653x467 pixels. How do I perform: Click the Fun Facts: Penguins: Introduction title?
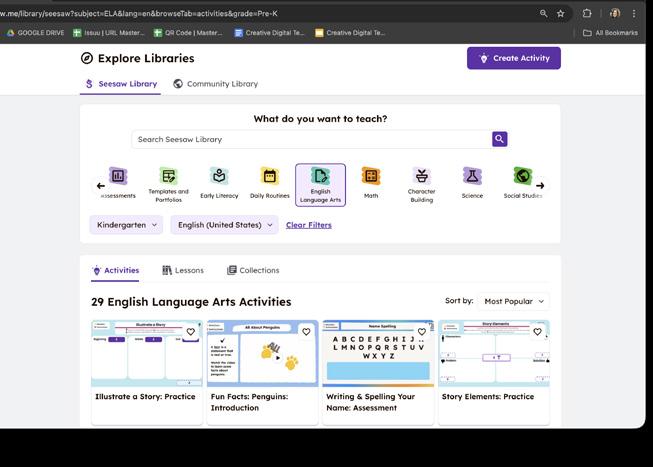[x=249, y=402]
